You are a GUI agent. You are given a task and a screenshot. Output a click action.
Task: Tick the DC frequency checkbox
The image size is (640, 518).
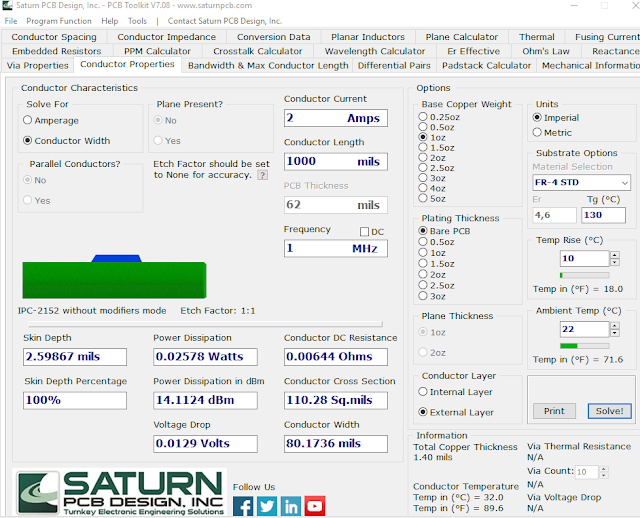364,232
